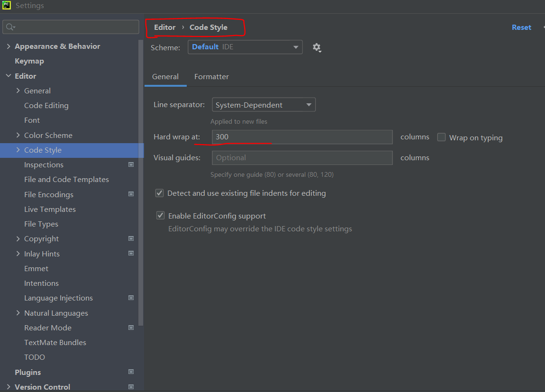Expand the Color Scheme node
Viewport: 545px width, 392px height.
(x=18, y=135)
